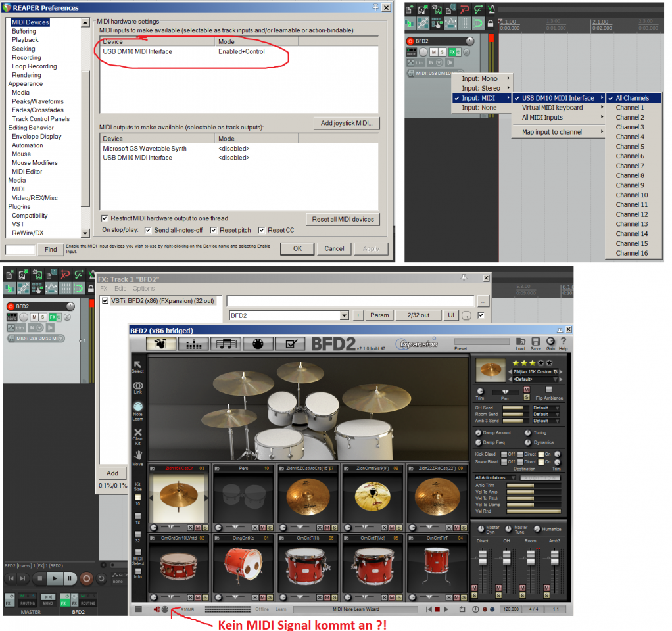Start playback in REAPER transport

(55, 578)
